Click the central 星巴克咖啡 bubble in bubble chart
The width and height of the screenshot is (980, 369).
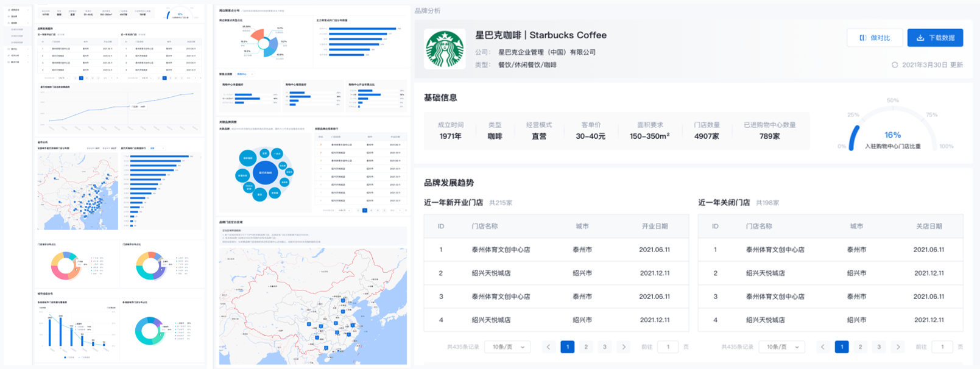265,173
